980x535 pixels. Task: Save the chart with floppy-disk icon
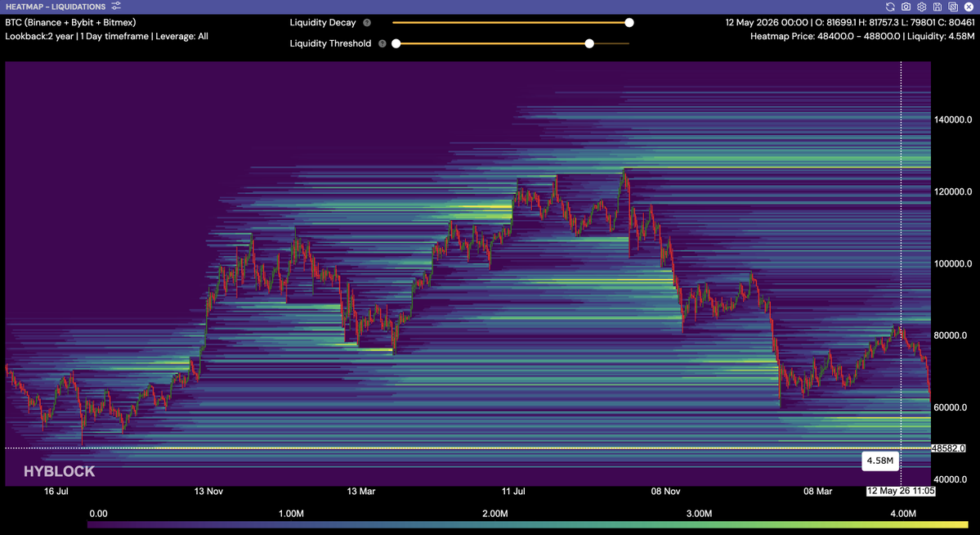click(937, 7)
